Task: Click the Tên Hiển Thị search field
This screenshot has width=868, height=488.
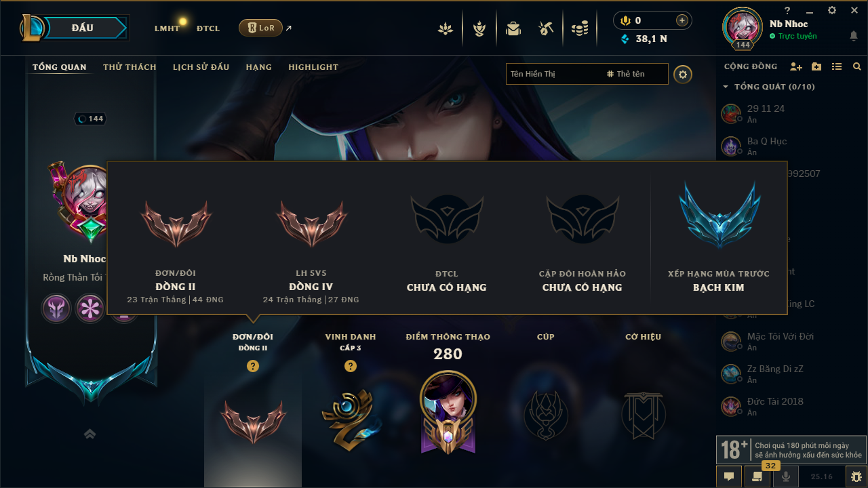Action: [x=554, y=74]
